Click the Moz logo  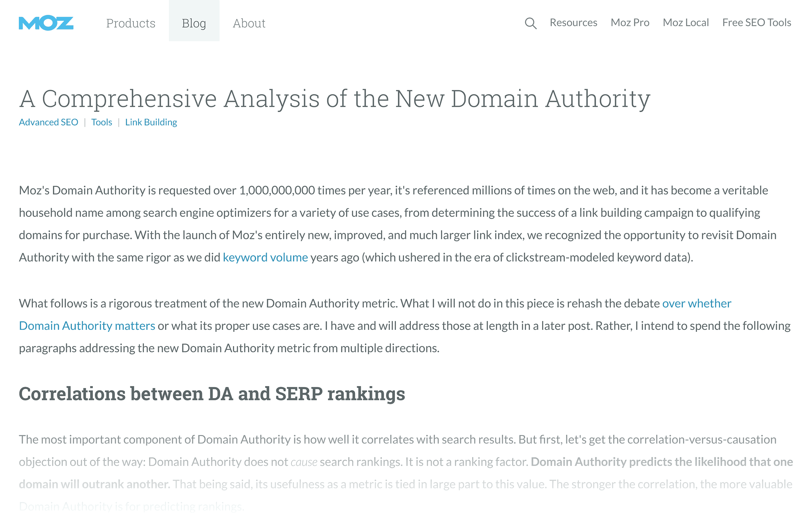[46, 23]
